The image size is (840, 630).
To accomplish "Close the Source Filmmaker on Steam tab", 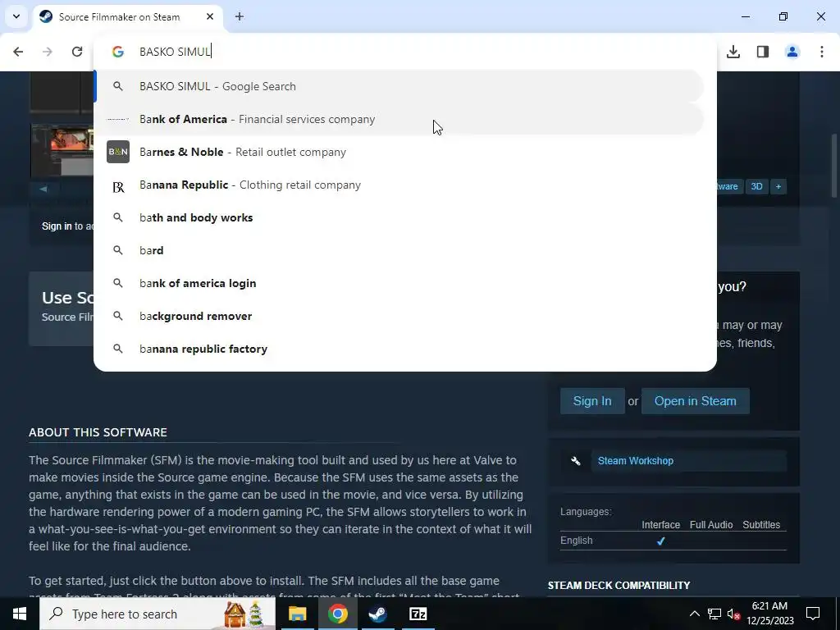I will [210, 16].
